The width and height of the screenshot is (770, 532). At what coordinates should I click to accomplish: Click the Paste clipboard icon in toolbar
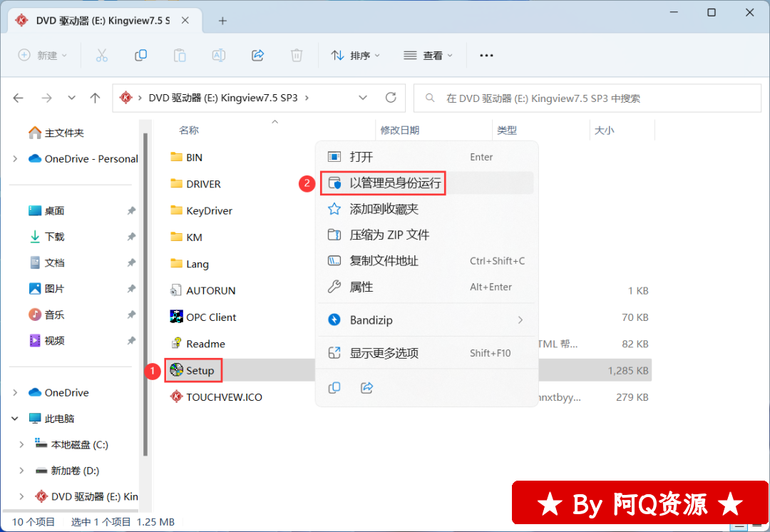point(180,56)
